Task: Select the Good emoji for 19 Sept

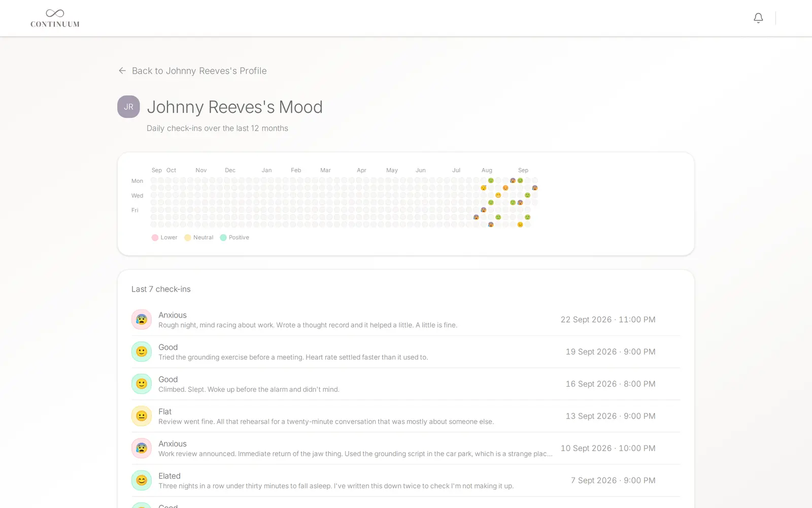Action: tap(142, 352)
